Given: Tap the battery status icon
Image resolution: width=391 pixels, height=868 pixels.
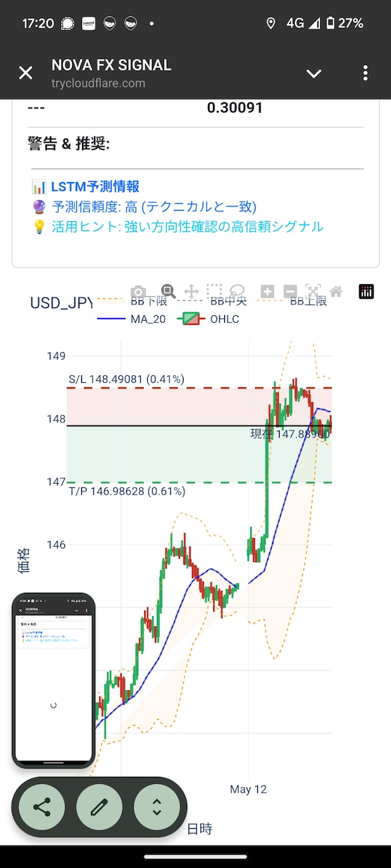Looking at the screenshot, I should pos(330,23).
